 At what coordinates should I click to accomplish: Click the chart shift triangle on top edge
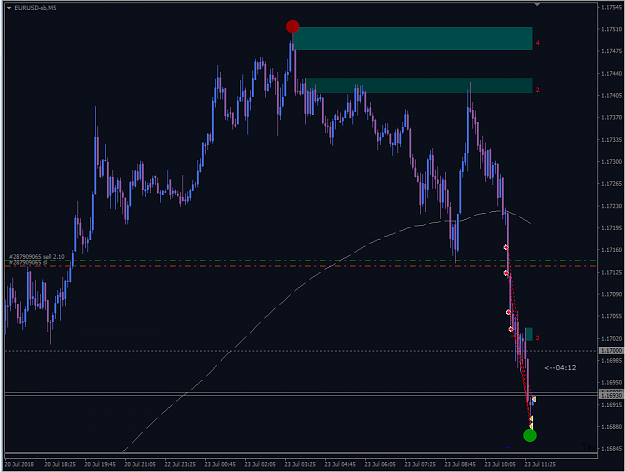click(x=537, y=4)
